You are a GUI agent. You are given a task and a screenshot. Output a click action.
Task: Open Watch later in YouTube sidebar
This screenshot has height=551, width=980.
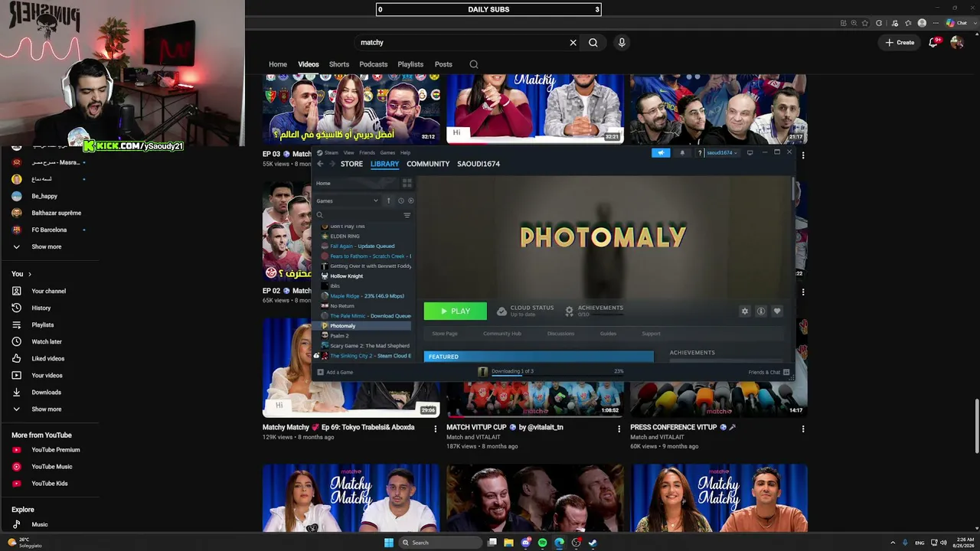(x=47, y=342)
